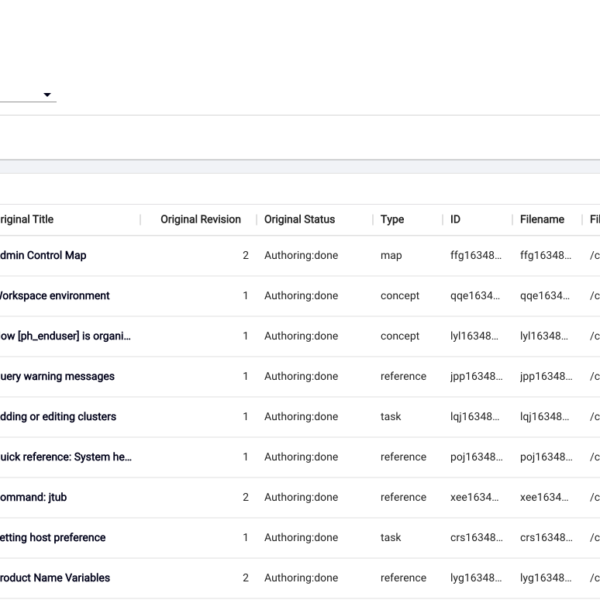Screen dimensions: 600x600
Task: Click the ID cell lyg16348...
Action: 476,577
